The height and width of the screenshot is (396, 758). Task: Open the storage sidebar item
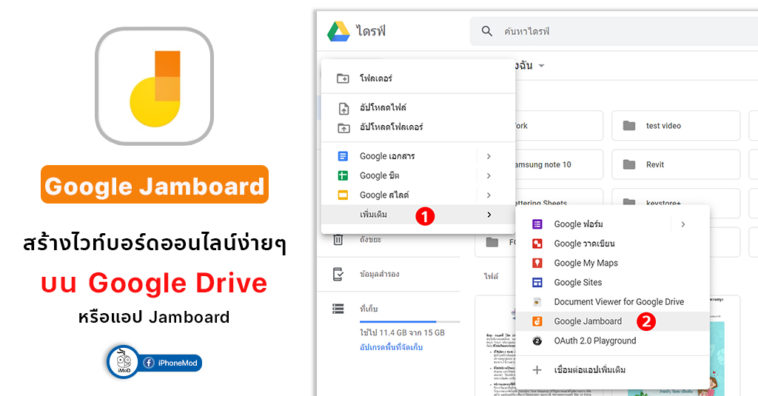click(355, 308)
